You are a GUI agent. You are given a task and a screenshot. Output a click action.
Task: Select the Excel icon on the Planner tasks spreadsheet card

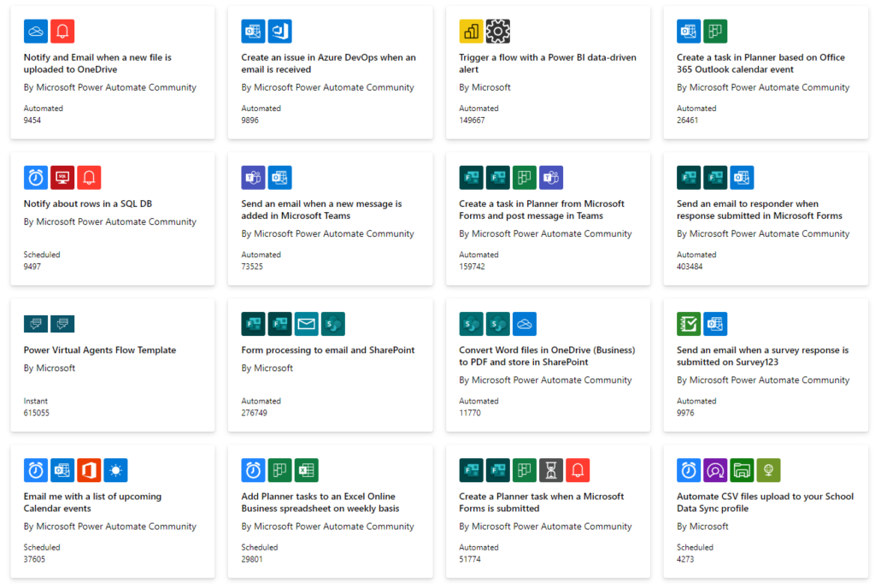click(306, 469)
